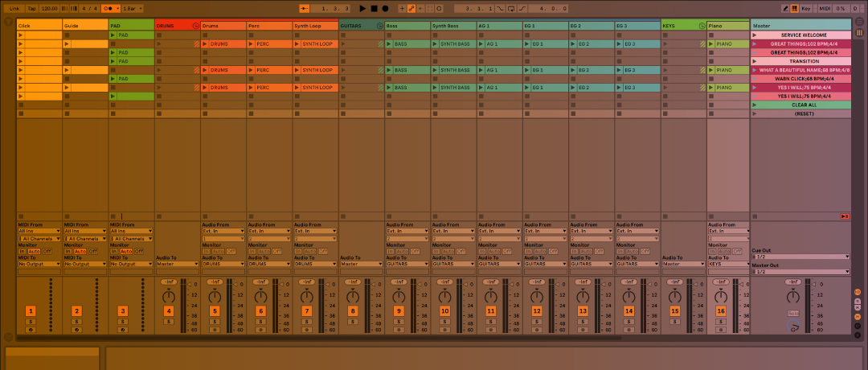Click the Master track pan knob
This screenshot has width=868, height=370.
tap(793, 296)
